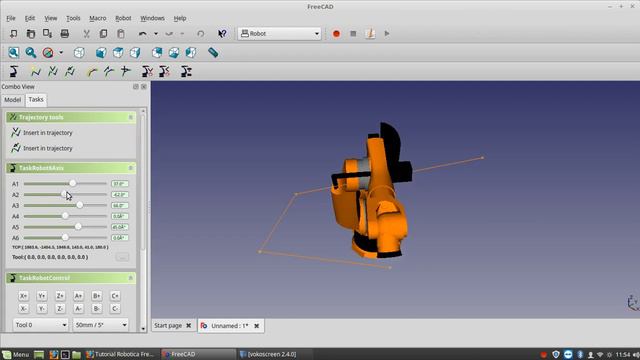640x360 pixels.
Task: Click the Tool edit ellipsis button
Action: tap(122, 257)
